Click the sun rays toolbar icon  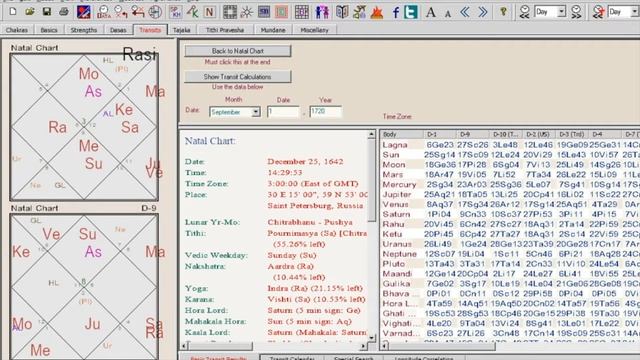pyautogui.click(x=247, y=12)
